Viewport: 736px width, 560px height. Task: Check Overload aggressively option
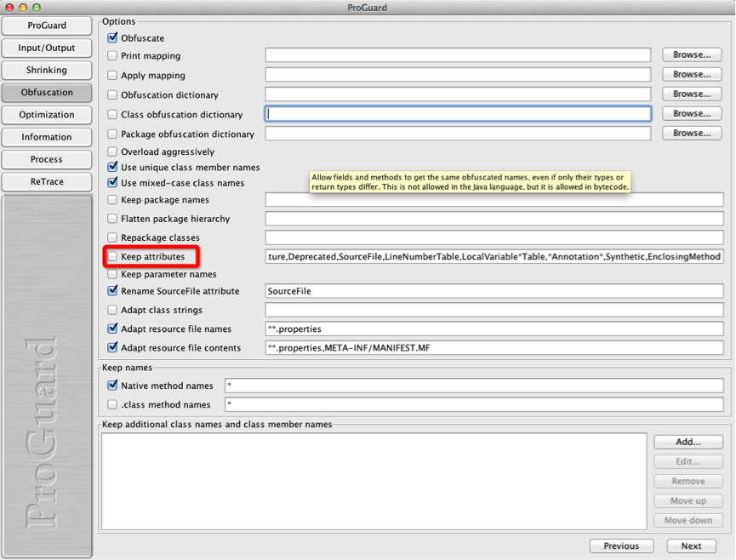point(112,151)
